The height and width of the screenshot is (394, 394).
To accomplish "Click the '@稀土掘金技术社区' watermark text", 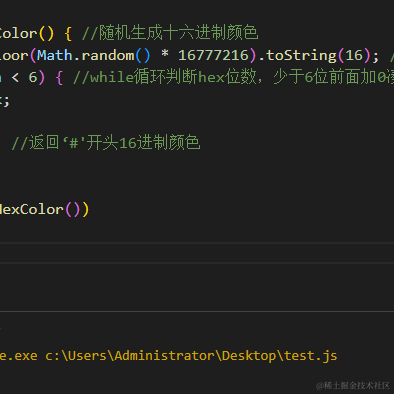I will 353,386.
